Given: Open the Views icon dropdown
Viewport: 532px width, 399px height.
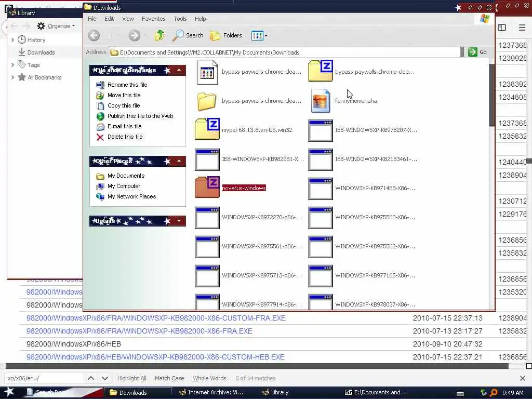Looking at the screenshot, I should point(260,35).
